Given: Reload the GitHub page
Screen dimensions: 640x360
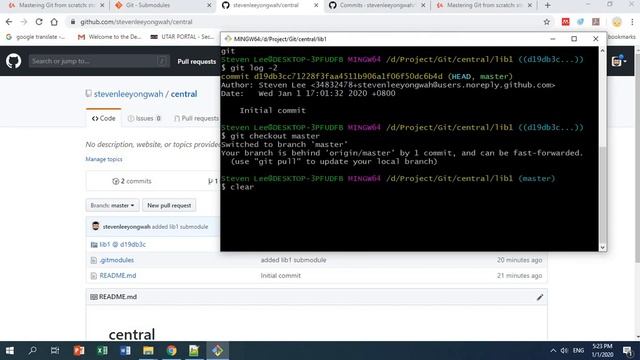Looking at the screenshot, I should pyautogui.click(x=39, y=22).
